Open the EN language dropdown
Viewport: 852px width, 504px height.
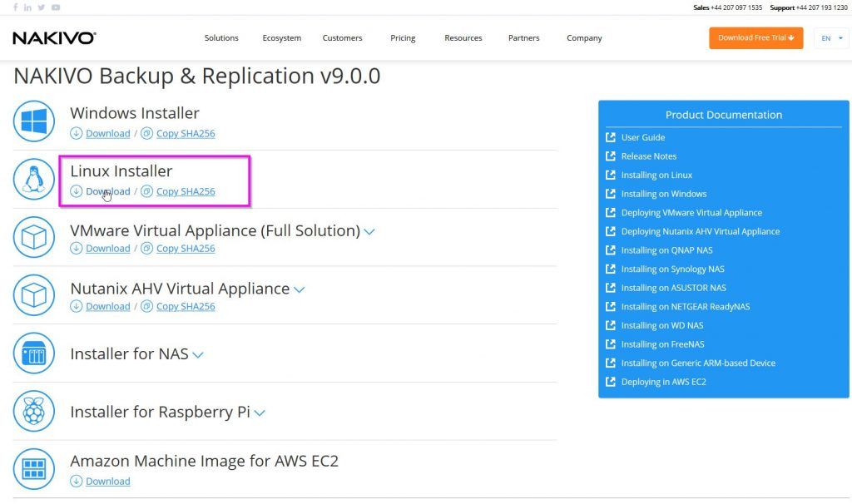click(831, 38)
